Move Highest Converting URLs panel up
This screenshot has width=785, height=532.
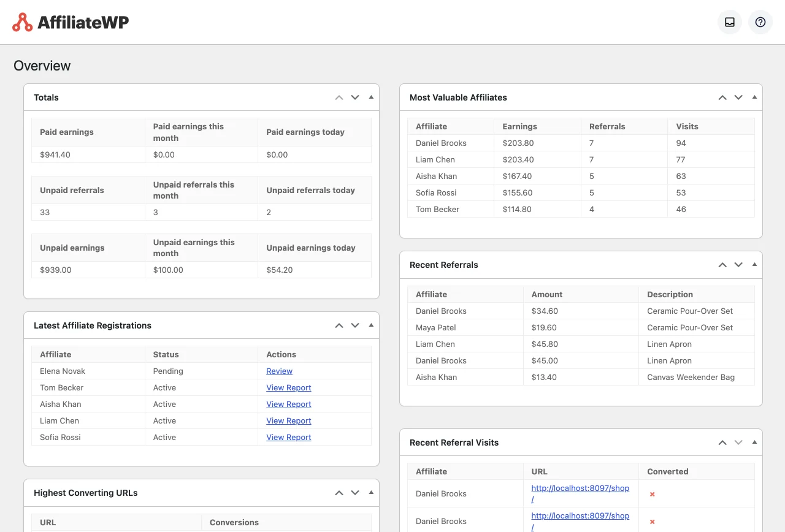point(339,493)
